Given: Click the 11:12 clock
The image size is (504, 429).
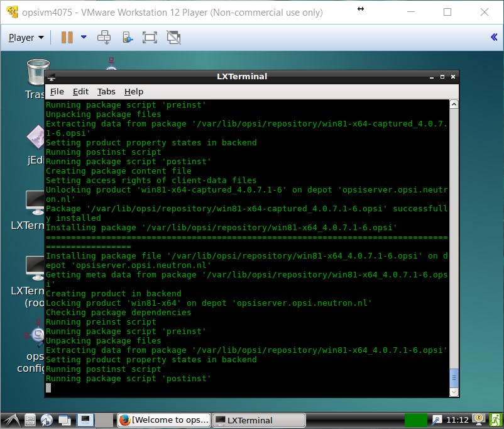Looking at the screenshot, I should pyautogui.click(x=457, y=420).
